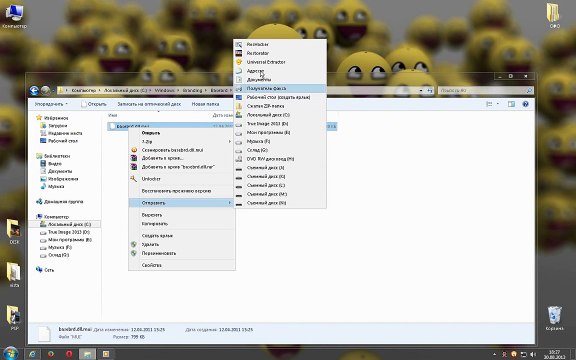This screenshot has height=360, width=576.
Task: Expand the 7-Zip submenu
Action: (x=181, y=141)
